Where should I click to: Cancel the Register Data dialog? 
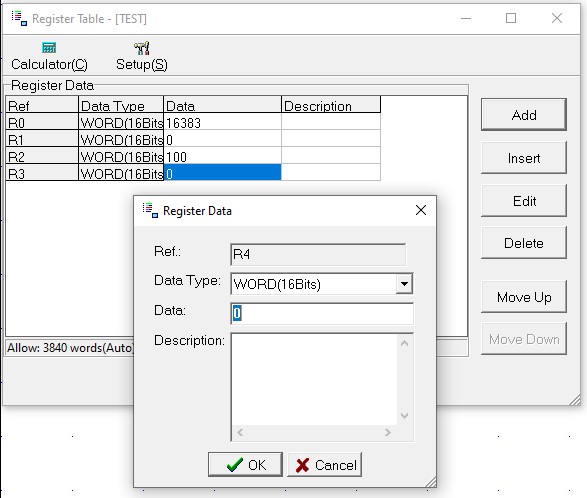[325, 465]
